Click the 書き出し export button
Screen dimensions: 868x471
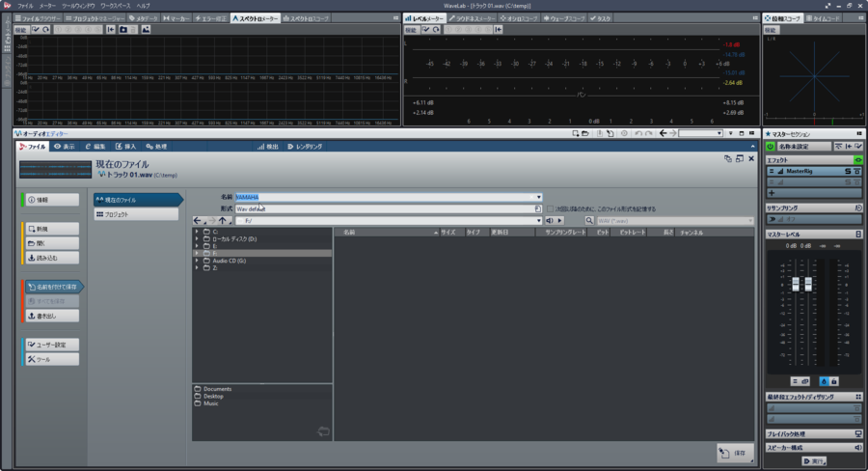(x=52, y=316)
